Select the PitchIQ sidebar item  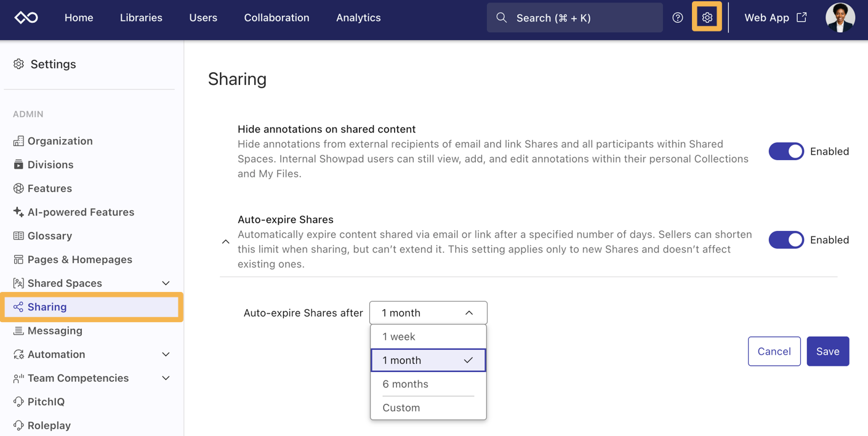tap(46, 402)
